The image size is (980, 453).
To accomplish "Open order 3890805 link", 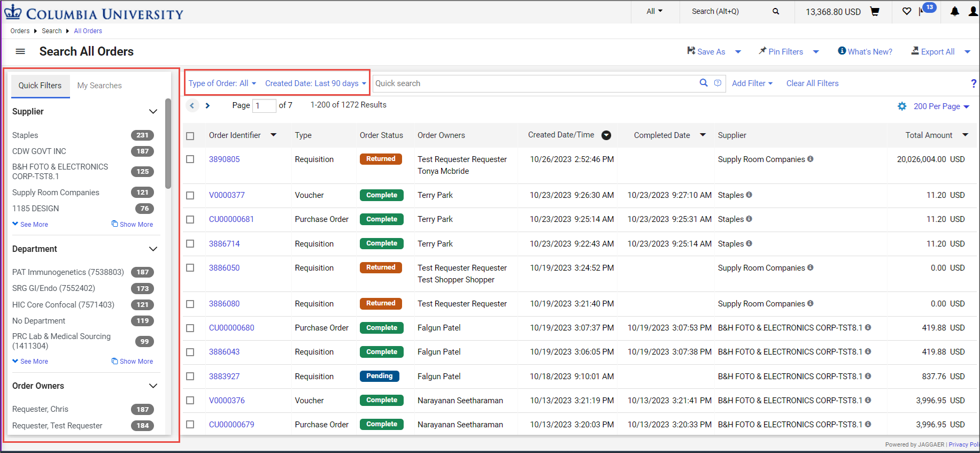I will (x=224, y=159).
